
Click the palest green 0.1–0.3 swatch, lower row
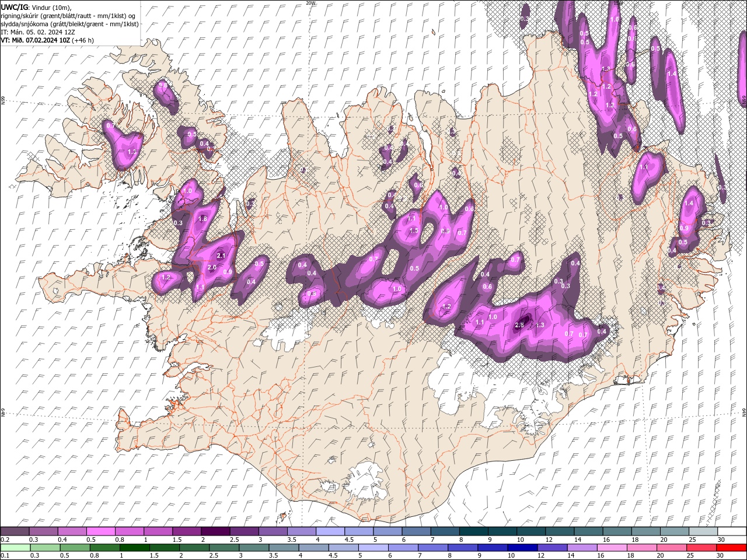click(x=15, y=547)
